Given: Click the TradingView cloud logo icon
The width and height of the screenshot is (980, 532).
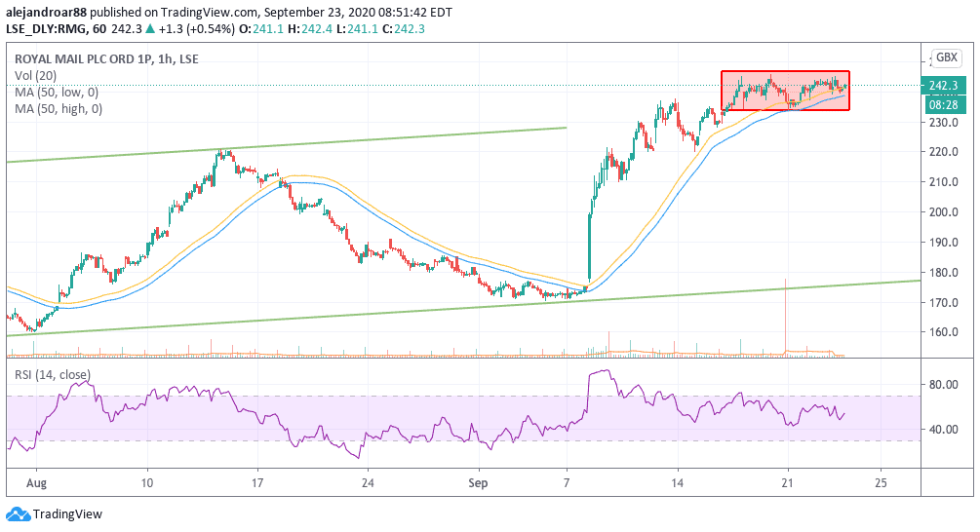Looking at the screenshot, I should 19,513.
